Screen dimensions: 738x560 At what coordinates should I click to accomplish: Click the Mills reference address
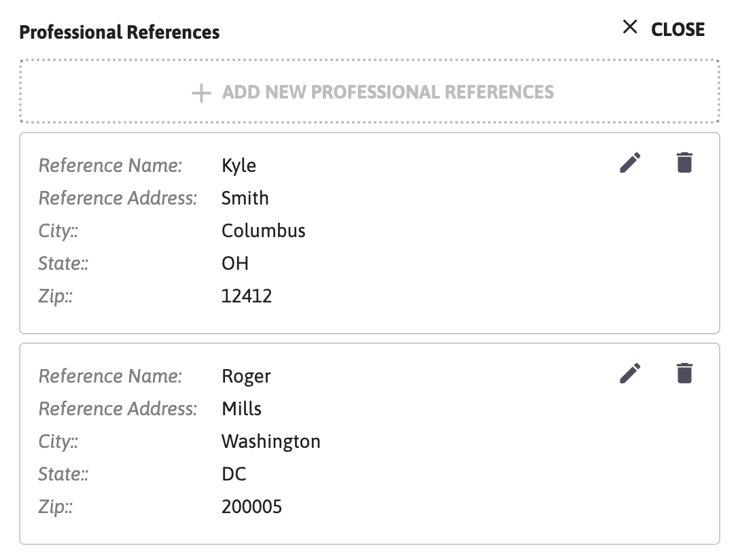241,409
